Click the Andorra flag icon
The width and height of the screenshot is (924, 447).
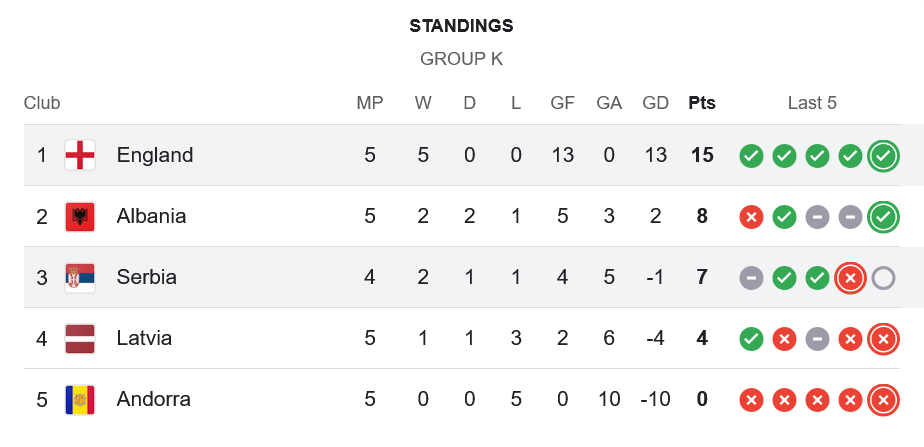point(80,399)
